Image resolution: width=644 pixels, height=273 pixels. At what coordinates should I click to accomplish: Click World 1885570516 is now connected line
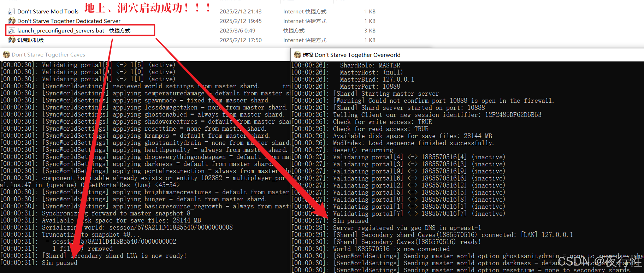371,249
